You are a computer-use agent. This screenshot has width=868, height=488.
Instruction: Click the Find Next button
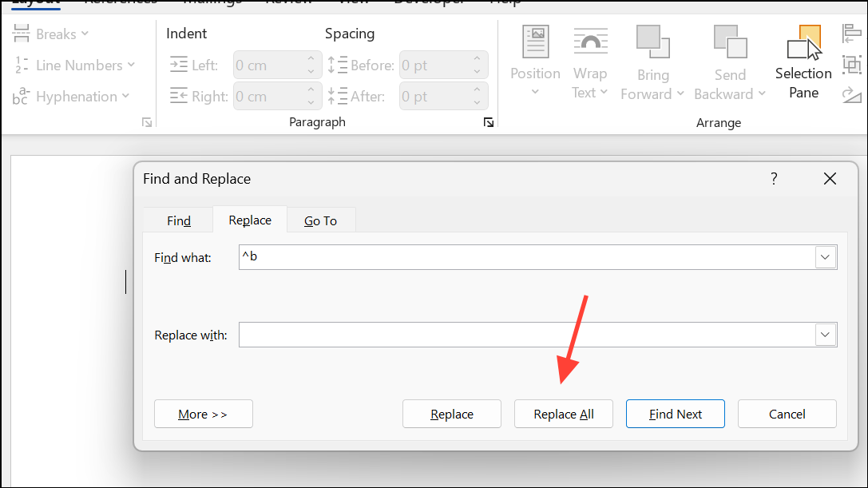tap(675, 414)
